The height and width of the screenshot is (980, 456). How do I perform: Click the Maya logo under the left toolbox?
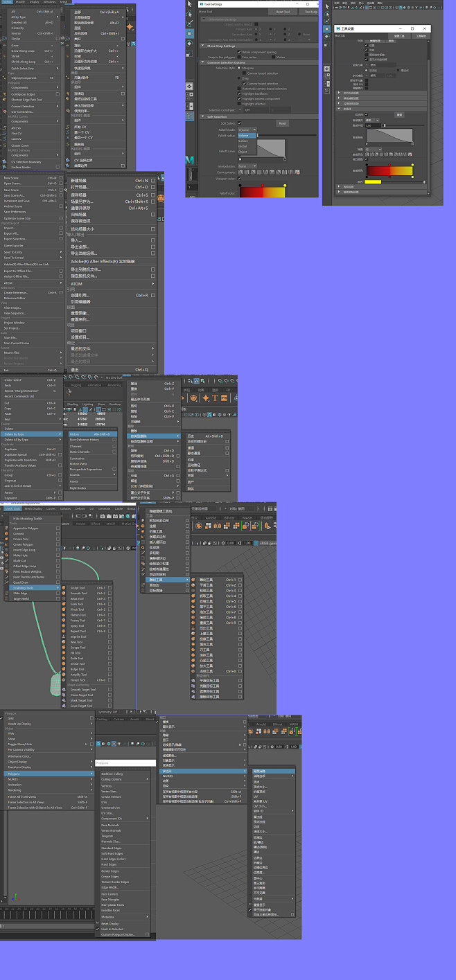pos(190,159)
